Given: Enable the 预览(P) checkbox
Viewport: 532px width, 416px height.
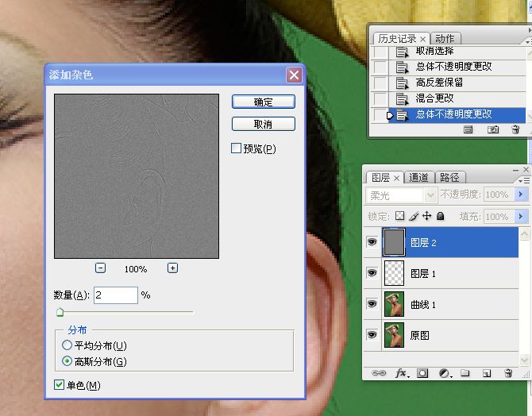Looking at the screenshot, I should [236, 148].
